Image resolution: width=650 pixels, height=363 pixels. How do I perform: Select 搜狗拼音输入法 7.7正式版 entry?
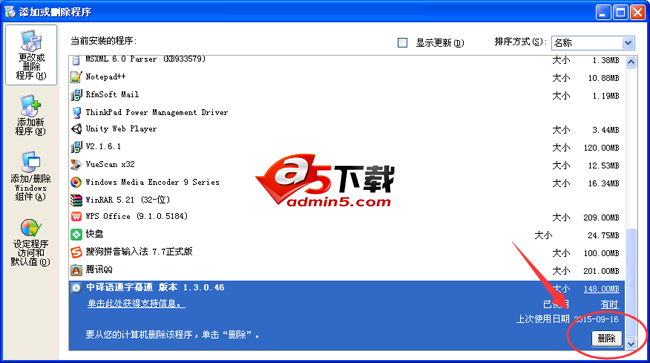pyautogui.click(x=347, y=252)
